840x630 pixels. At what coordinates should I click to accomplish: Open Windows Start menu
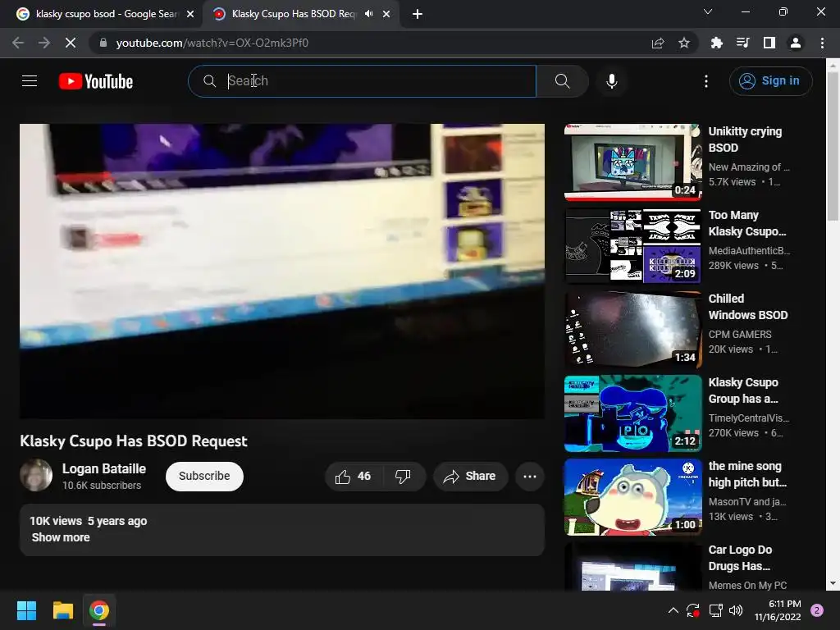26,610
